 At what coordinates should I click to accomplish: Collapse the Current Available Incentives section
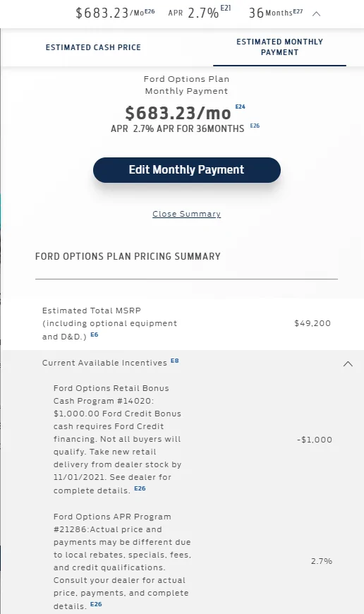point(348,363)
